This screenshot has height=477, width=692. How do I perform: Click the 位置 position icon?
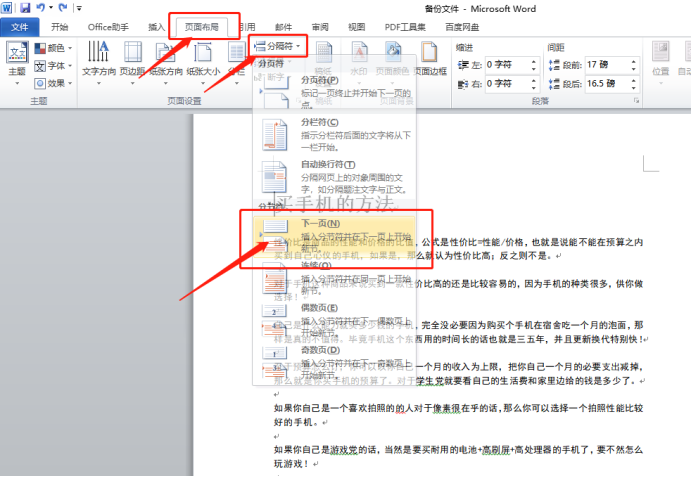point(661,52)
